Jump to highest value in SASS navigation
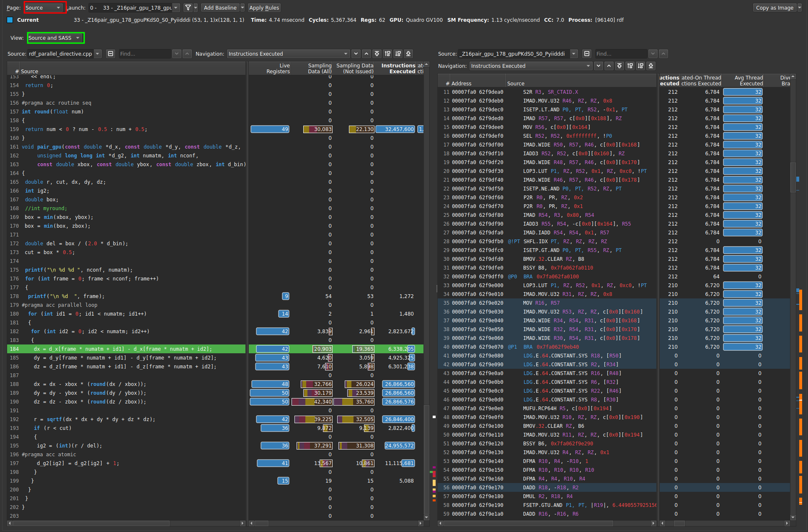 (x=620, y=66)
